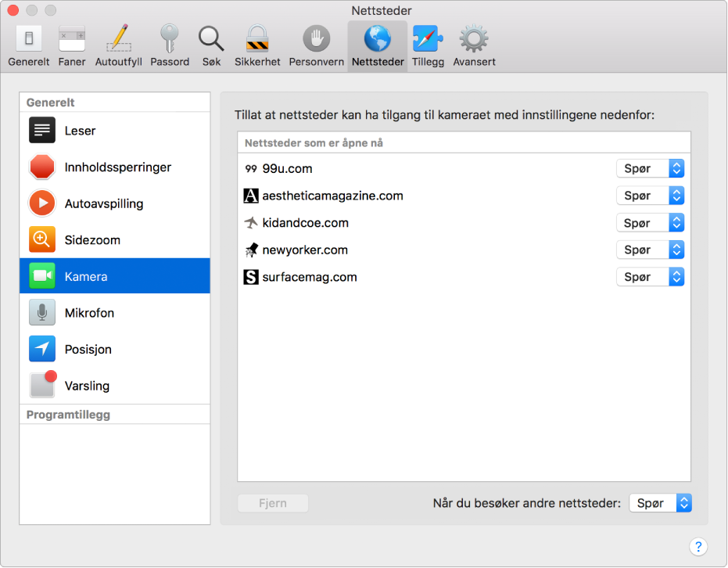Click the Fjern button
Screen dimensions: 728x568
pyautogui.click(x=273, y=503)
